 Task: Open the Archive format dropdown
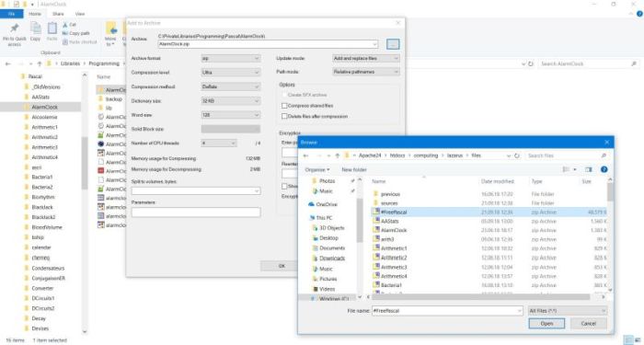pyautogui.click(x=230, y=58)
